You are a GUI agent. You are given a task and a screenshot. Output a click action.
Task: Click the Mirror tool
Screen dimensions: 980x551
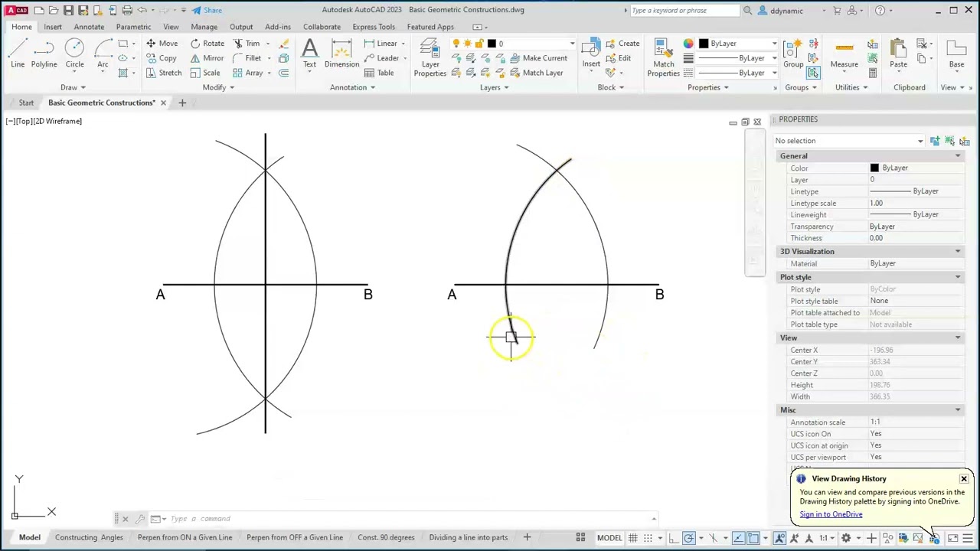(x=207, y=58)
